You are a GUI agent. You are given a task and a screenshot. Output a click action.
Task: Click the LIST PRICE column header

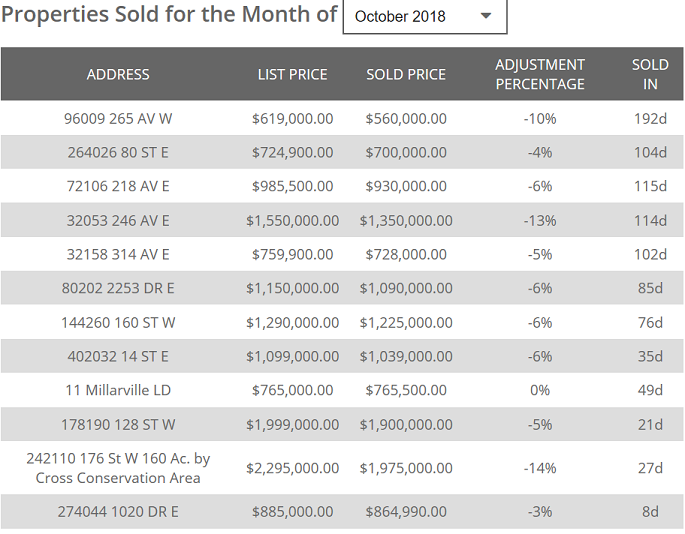(292, 74)
